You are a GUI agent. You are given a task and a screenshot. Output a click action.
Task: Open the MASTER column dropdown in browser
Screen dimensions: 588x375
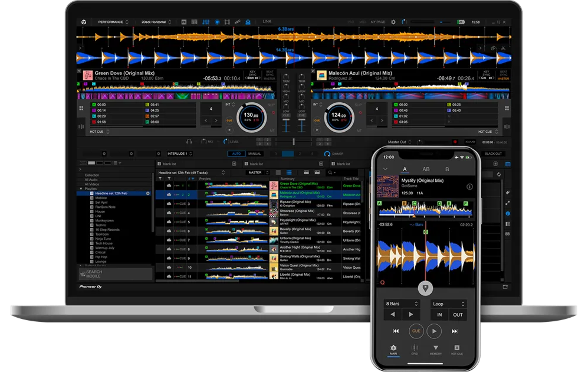pos(258,172)
